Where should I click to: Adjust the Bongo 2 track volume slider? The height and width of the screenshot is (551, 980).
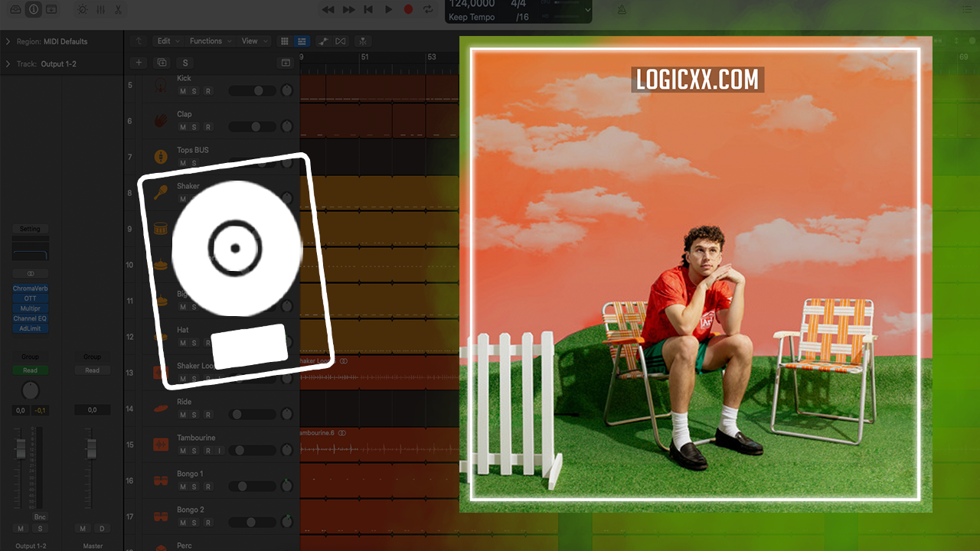pos(252,523)
